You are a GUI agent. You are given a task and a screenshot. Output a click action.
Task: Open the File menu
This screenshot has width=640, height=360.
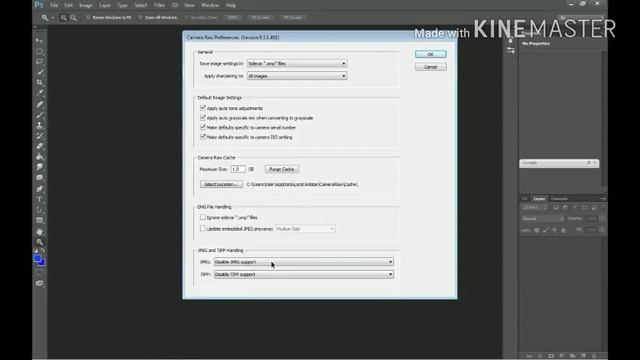pyautogui.click(x=54, y=5)
